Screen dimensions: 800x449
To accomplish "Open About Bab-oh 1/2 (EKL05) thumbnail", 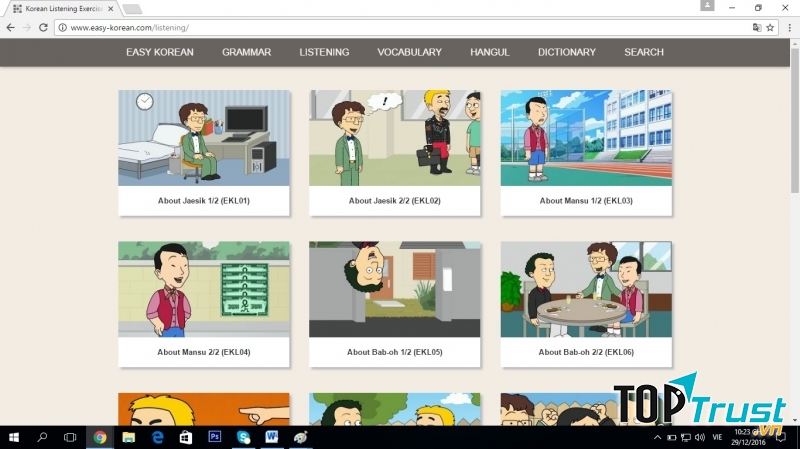I will [394, 289].
